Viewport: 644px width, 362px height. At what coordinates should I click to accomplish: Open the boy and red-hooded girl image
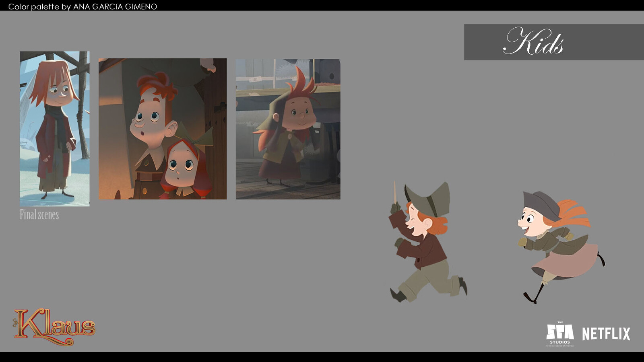[163, 129]
